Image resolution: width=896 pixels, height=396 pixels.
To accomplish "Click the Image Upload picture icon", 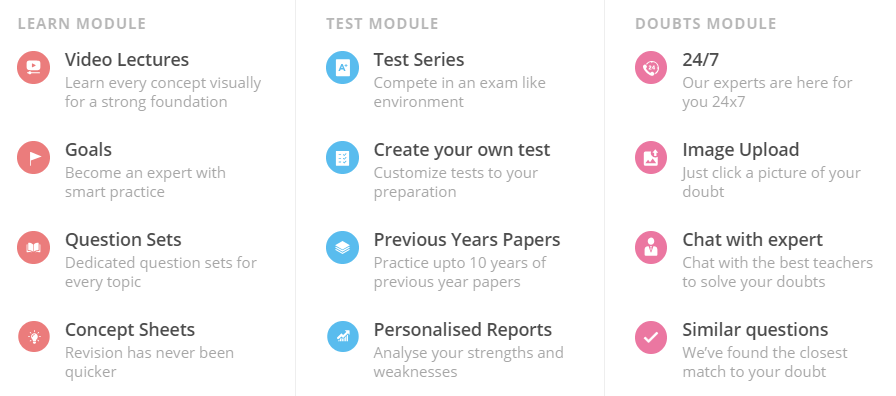I will (651, 157).
